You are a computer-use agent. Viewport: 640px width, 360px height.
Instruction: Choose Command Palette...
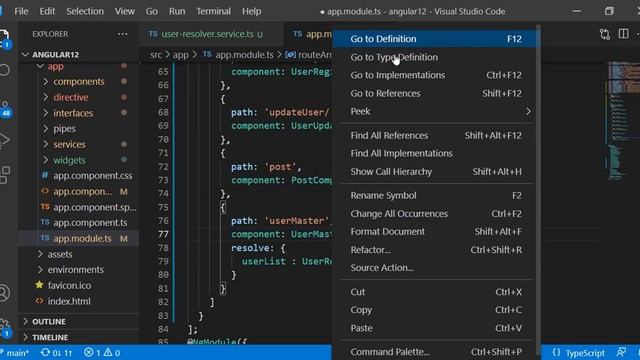(x=436, y=352)
